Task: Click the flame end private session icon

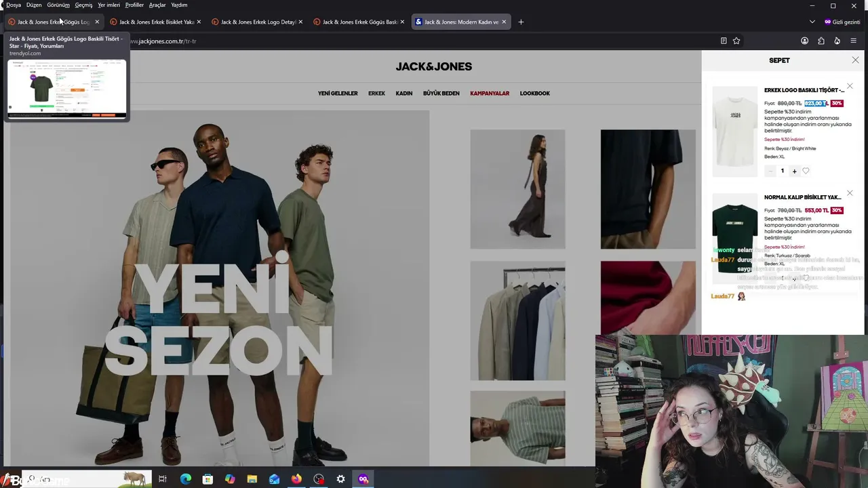Action: 837,41
